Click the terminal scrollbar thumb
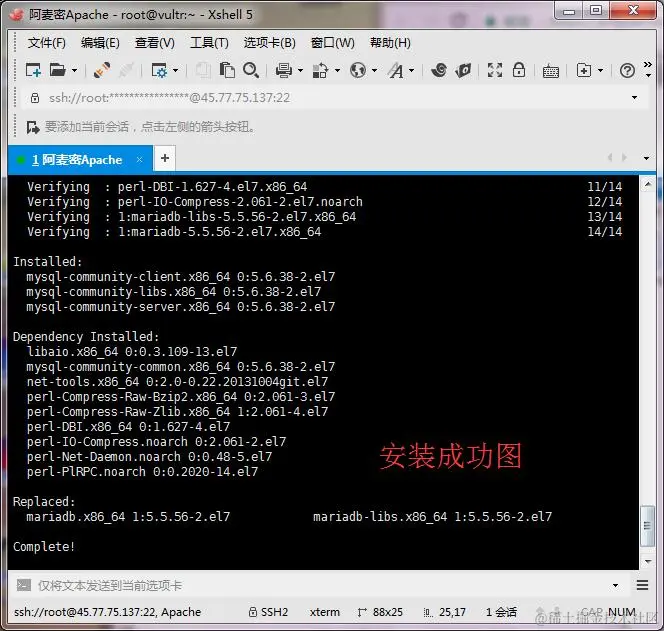The width and height of the screenshot is (664, 631). tap(647, 526)
